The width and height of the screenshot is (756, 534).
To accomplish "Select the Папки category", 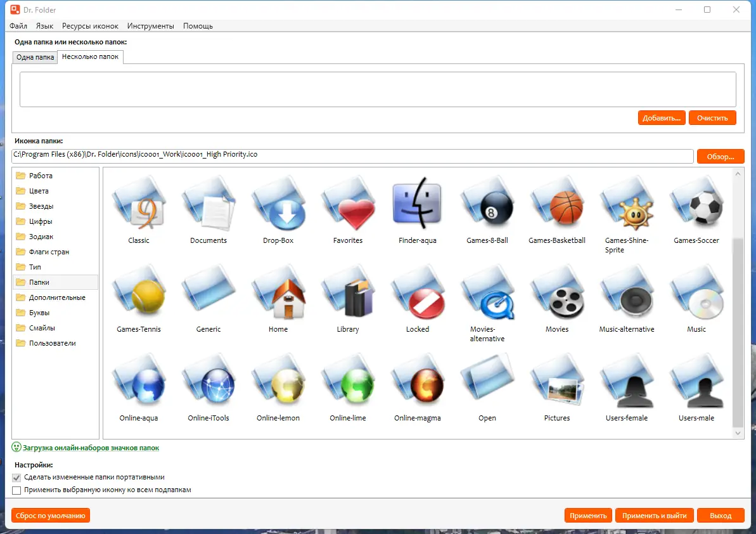I will tap(55, 282).
